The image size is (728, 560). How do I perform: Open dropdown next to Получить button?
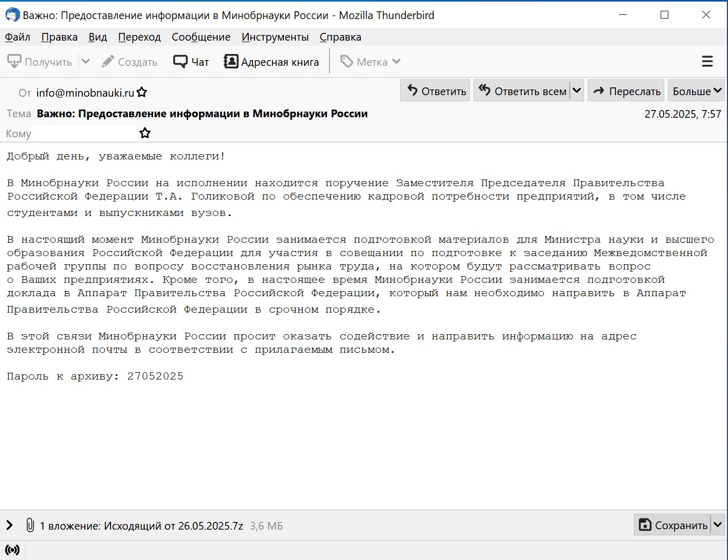(x=86, y=62)
